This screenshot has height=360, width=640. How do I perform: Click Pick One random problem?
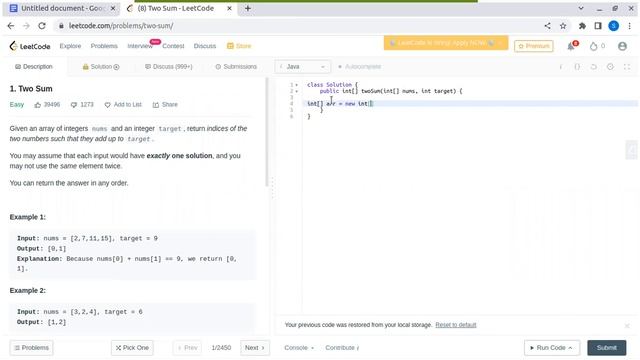132,348
